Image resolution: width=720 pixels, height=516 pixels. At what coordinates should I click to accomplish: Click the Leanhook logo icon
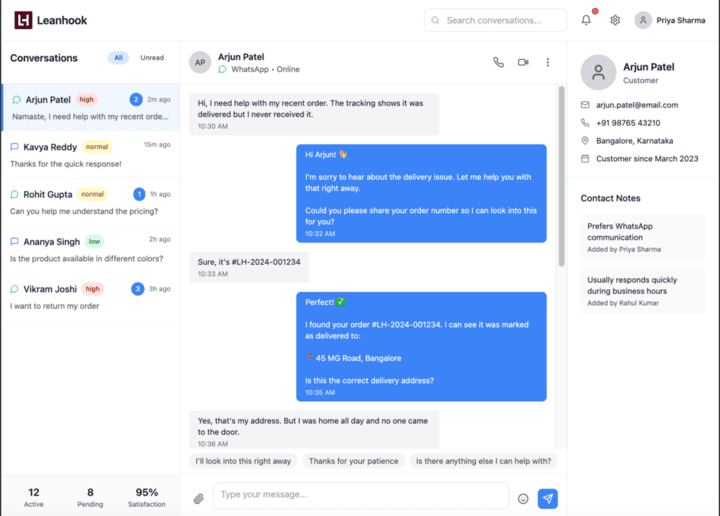23,20
